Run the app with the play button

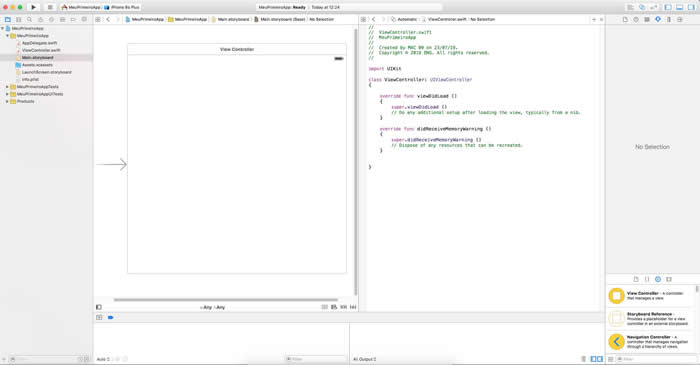click(x=33, y=7)
